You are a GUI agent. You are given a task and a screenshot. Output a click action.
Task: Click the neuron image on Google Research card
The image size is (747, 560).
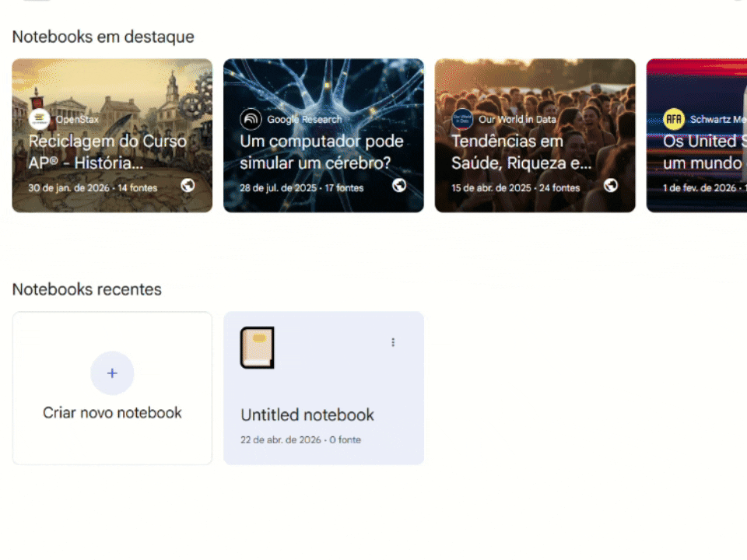323,86
